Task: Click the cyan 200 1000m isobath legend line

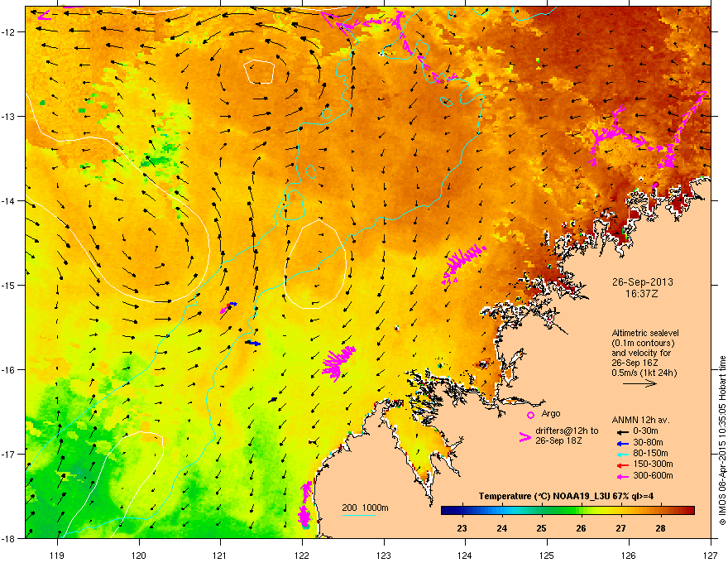Action: click(x=359, y=515)
